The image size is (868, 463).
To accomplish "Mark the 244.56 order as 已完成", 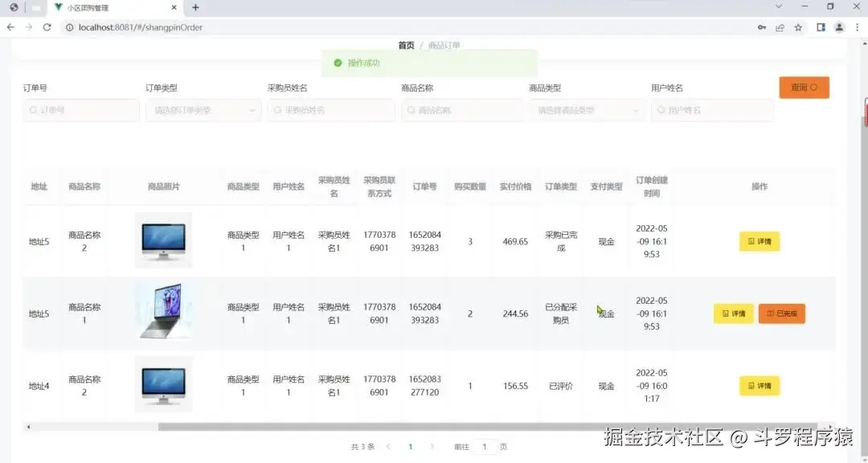I will [x=782, y=313].
